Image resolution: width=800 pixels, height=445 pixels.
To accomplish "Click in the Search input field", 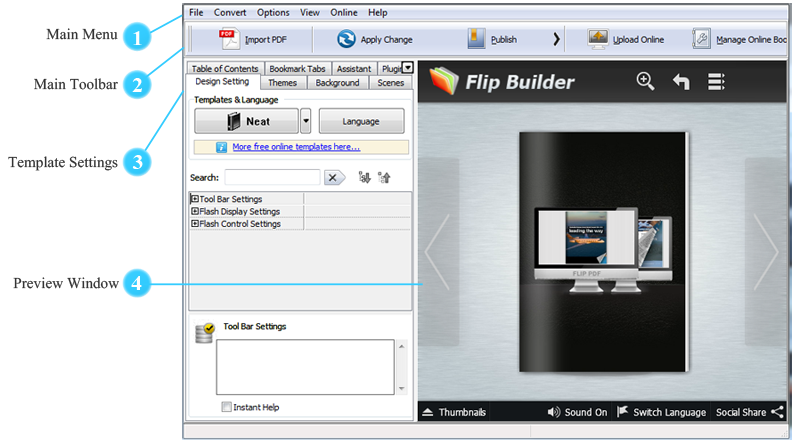I will pyautogui.click(x=272, y=178).
